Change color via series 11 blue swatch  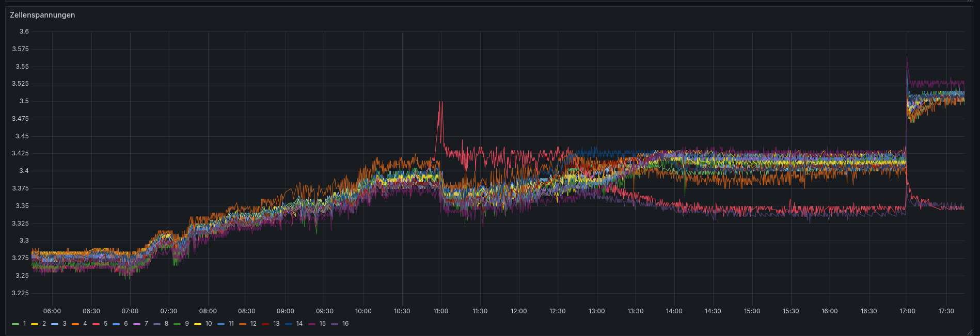click(221, 324)
